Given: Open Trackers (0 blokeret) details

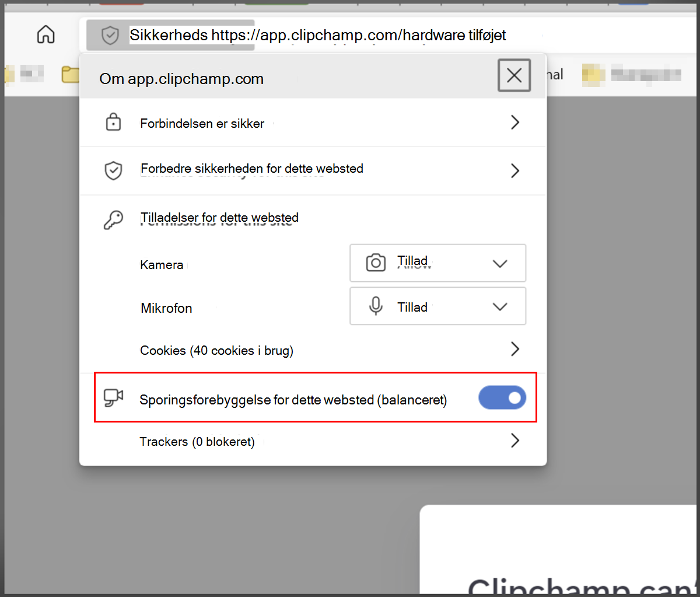Looking at the screenshot, I should click(313, 441).
